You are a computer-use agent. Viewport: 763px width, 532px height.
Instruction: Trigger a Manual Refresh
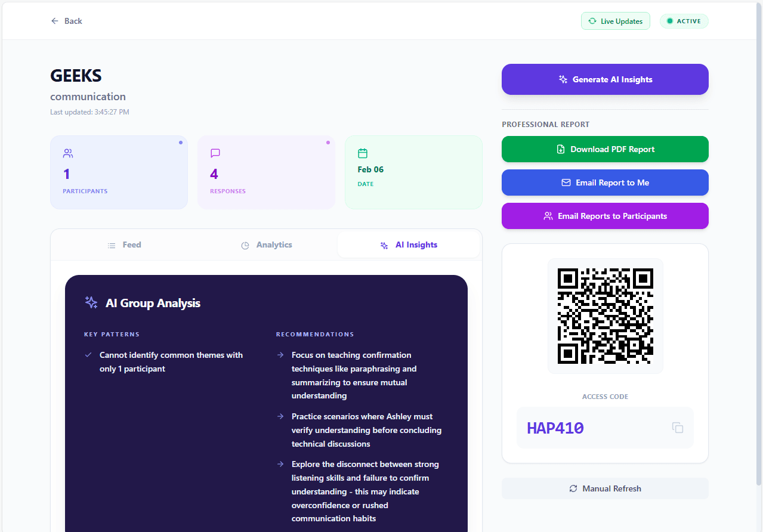604,488
